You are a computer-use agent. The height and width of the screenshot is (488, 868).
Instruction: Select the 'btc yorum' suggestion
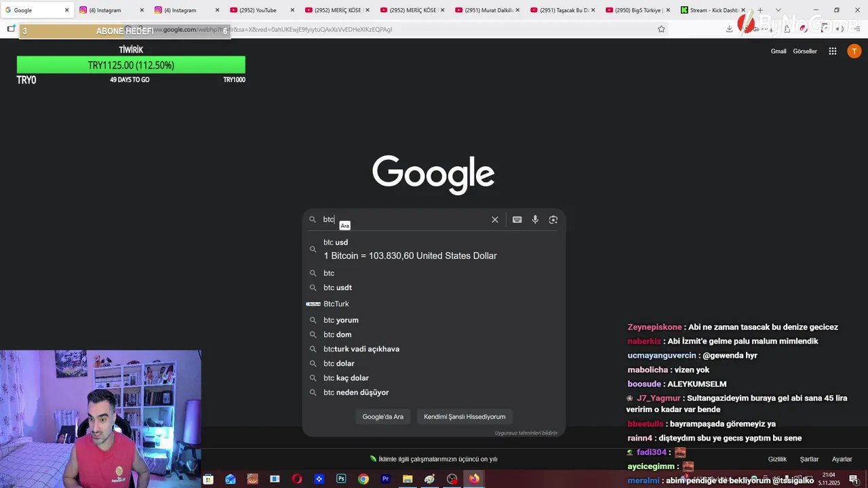tap(433, 320)
